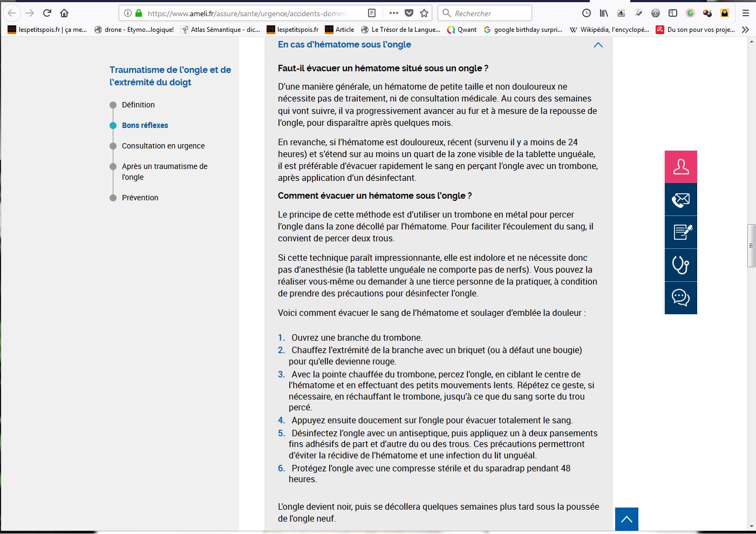Open the phone and mail contact icon
The width and height of the screenshot is (756, 534).
(680, 200)
